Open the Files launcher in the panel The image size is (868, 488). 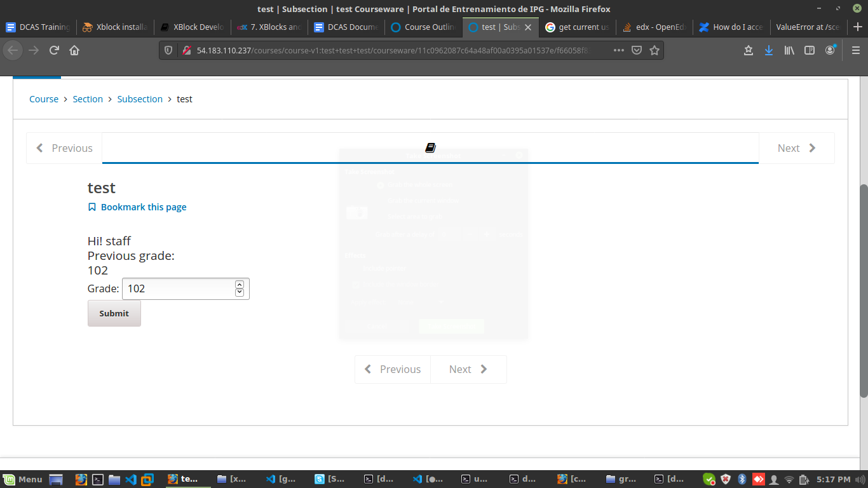(114, 480)
